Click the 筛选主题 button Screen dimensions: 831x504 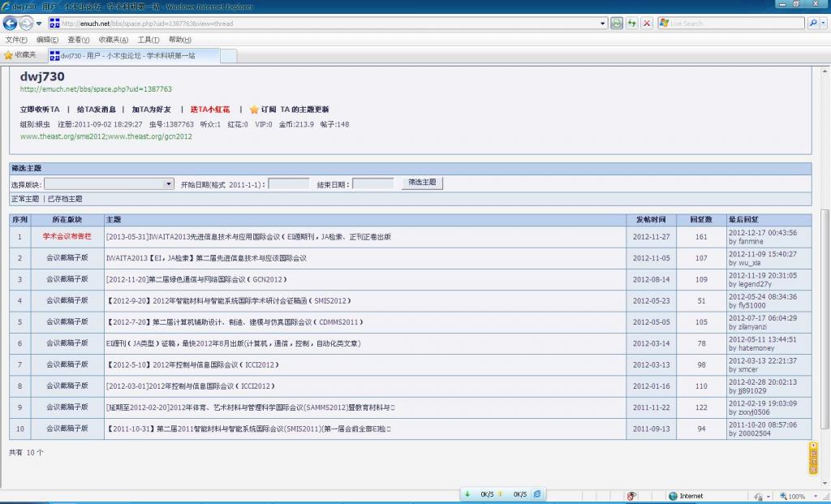422,183
